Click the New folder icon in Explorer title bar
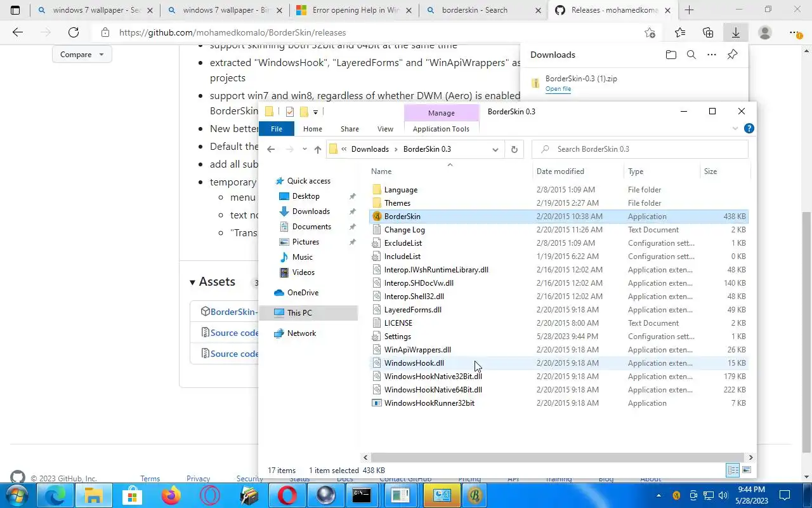 304,112
